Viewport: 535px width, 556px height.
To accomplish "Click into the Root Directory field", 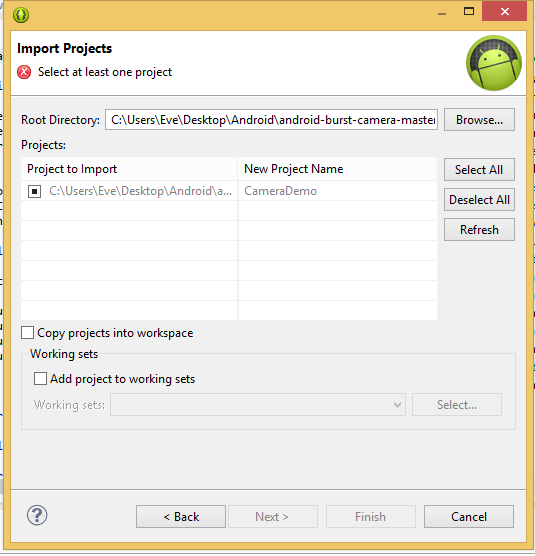I will [271, 120].
